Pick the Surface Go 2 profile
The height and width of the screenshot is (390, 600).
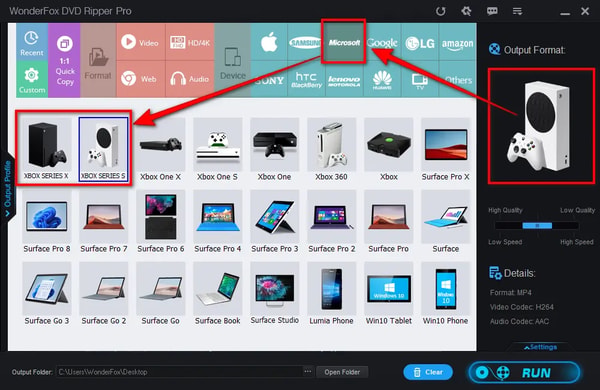point(103,294)
